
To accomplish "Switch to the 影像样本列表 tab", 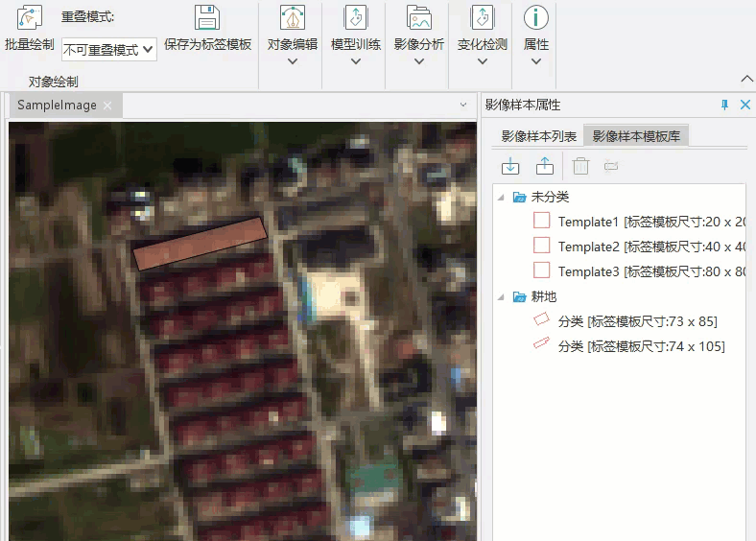I will point(538,136).
